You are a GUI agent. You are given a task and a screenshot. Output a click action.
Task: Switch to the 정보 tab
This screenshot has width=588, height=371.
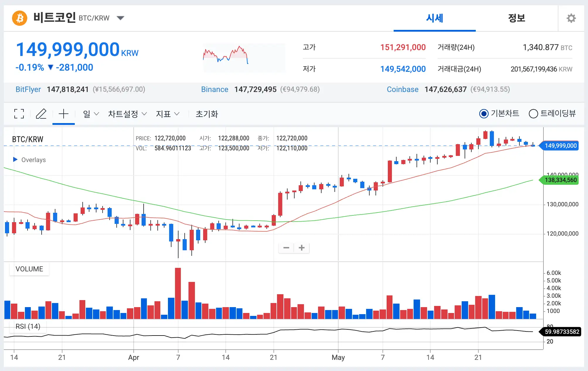516,18
